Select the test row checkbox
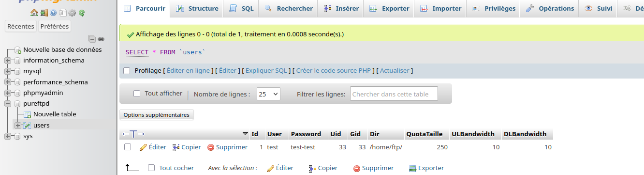This screenshot has width=644, height=175. point(128,147)
